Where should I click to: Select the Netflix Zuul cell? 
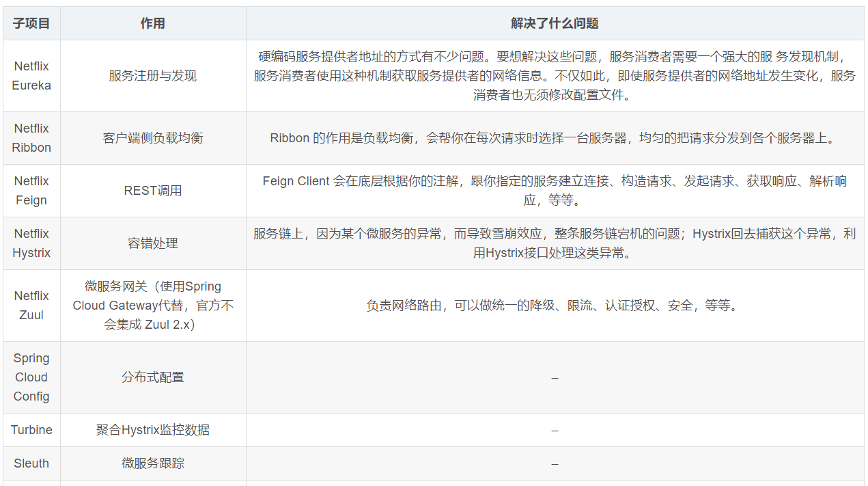(x=31, y=306)
